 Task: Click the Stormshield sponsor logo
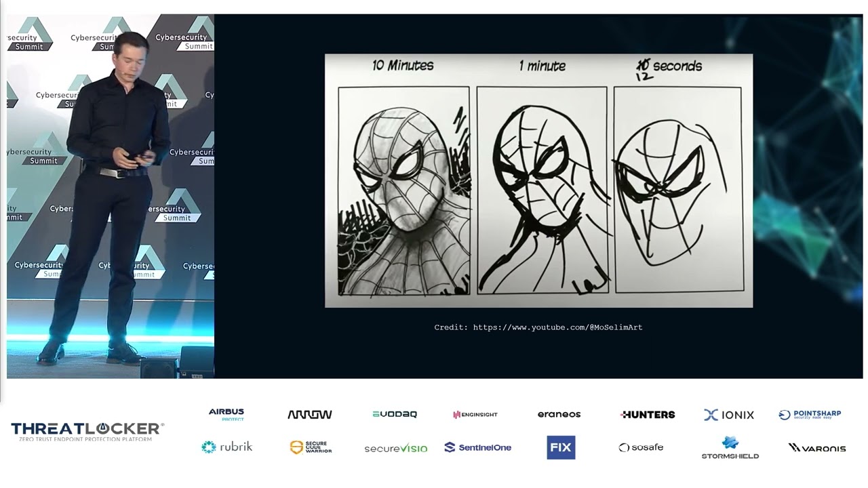pyautogui.click(x=730, y=448)
